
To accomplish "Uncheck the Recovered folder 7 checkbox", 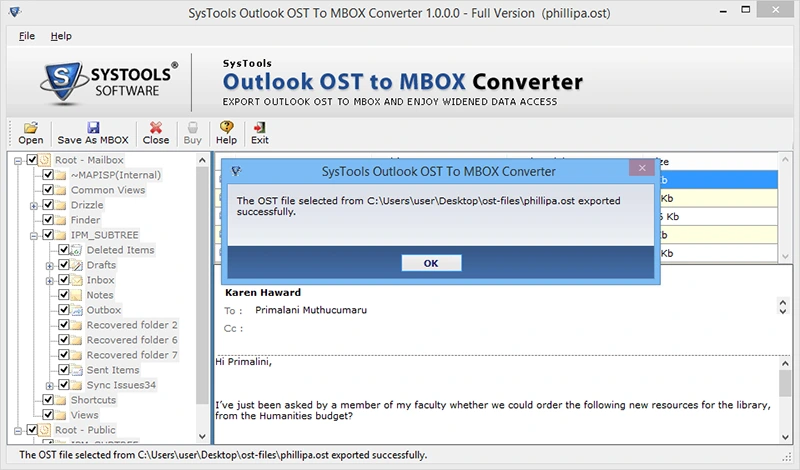I will [x=64, y=355].
